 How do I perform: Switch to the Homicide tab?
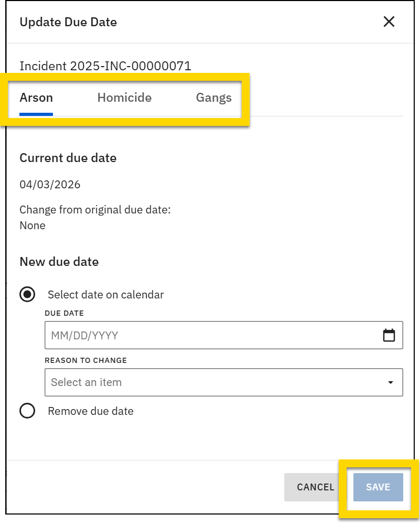[124, 98]
